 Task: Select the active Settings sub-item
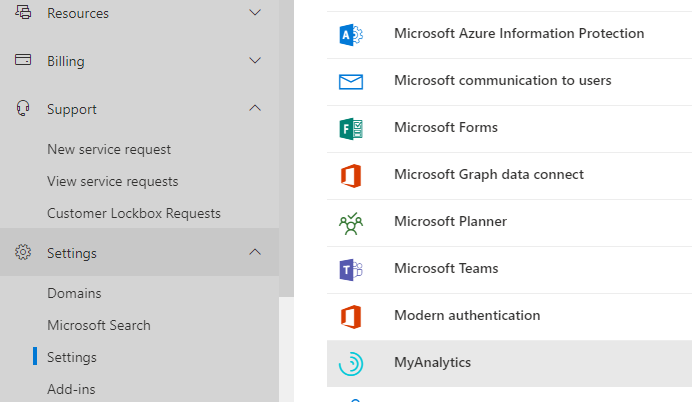(x=71, y=357)
